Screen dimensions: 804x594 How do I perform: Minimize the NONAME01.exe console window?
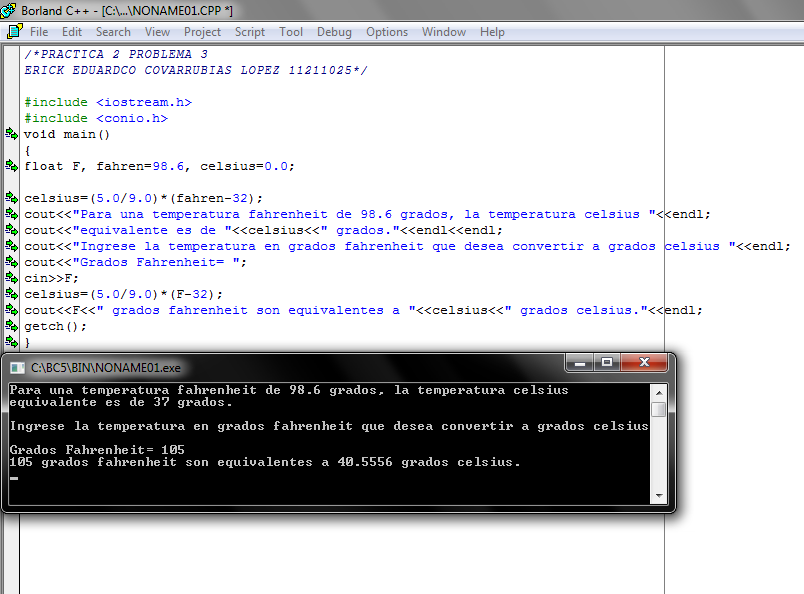coord(580,362)
